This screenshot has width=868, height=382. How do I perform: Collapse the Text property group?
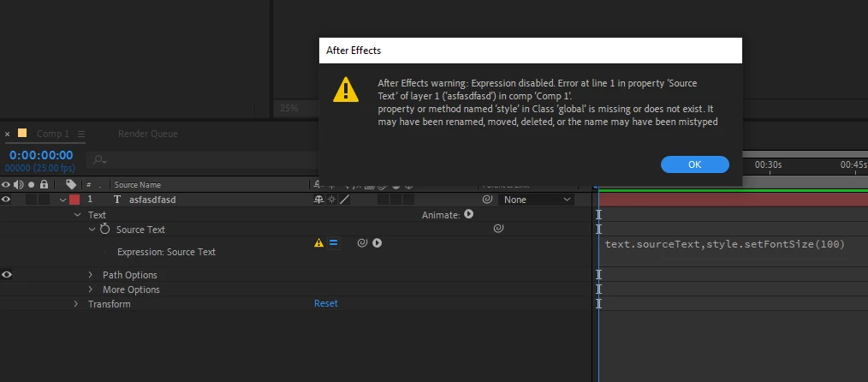pos(78,215)
